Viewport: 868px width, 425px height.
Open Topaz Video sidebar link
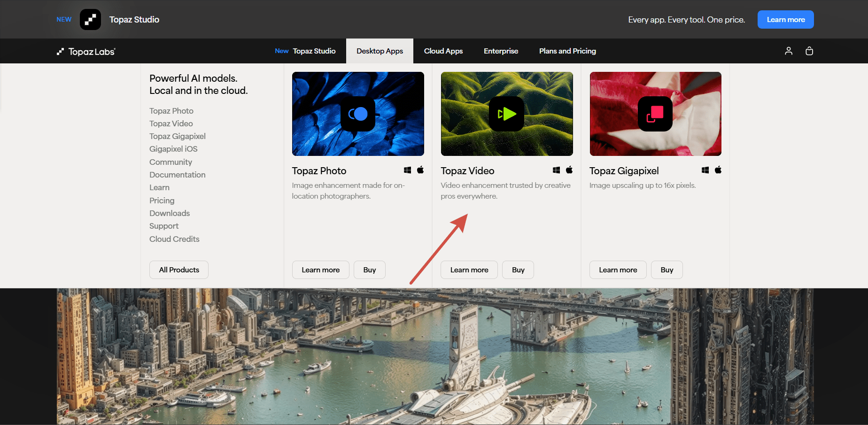[x=171, y=124]
